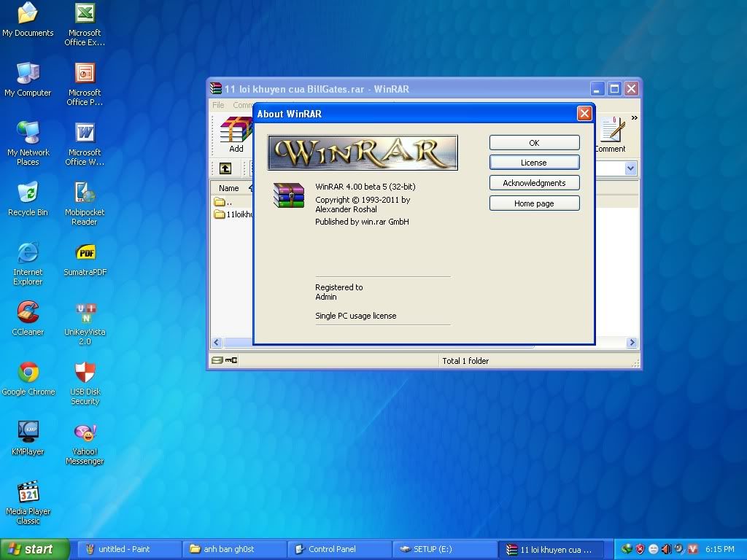
Task: Close the About WinRAR dialog
Action: click(x=584, y=113)
